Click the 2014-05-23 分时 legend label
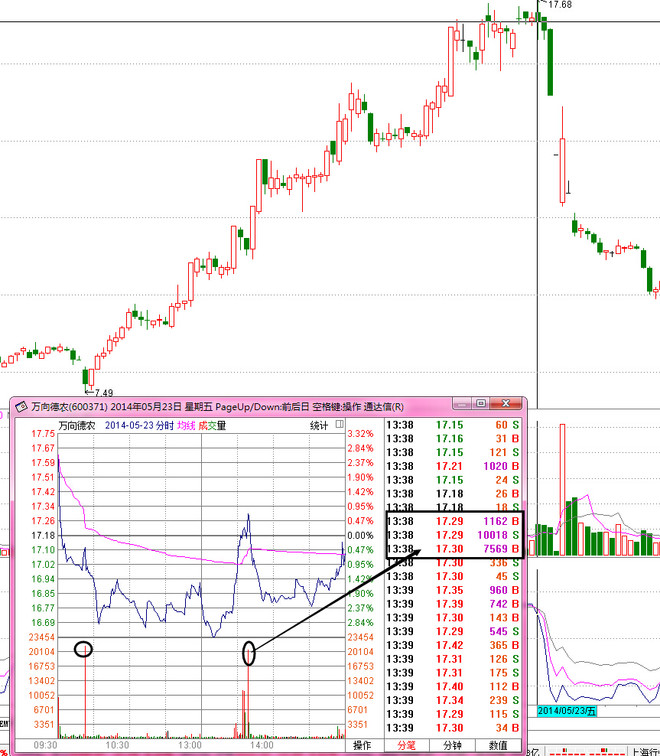The width and height of the screenshot is (660, 756). (x=139, y=425)
